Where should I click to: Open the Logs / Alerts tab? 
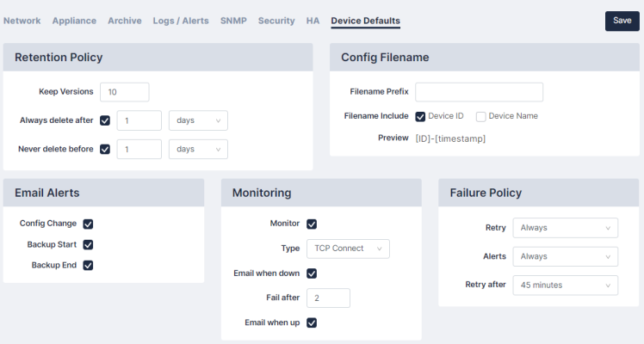point(181,21)
